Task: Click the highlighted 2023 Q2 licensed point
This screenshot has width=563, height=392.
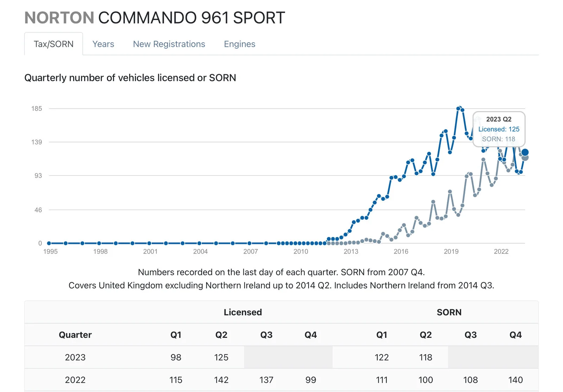Action: pyautogui.click(x=525, y=152)
